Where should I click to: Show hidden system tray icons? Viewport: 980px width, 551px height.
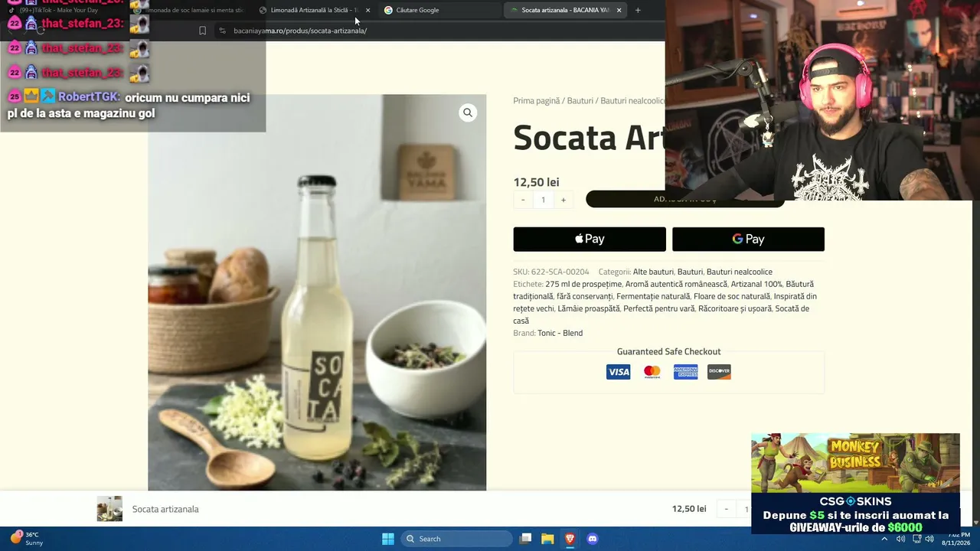pyautogui.click(x=884, y=539)
